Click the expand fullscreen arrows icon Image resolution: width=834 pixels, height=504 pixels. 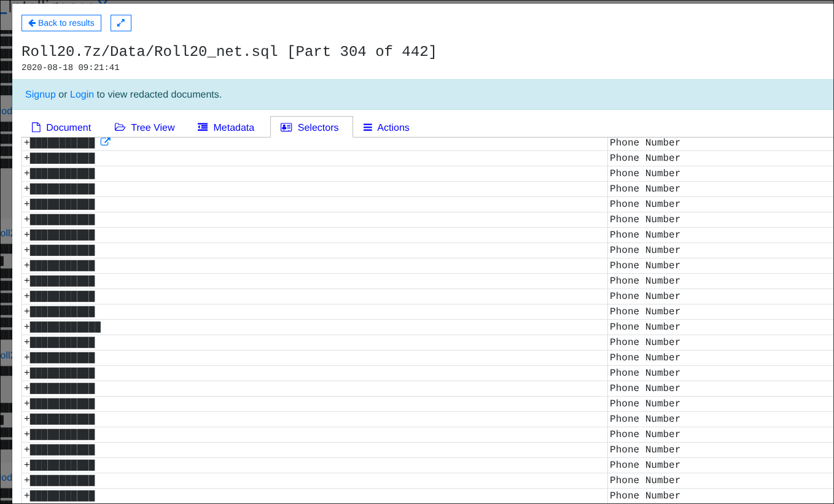coord(121,23)
